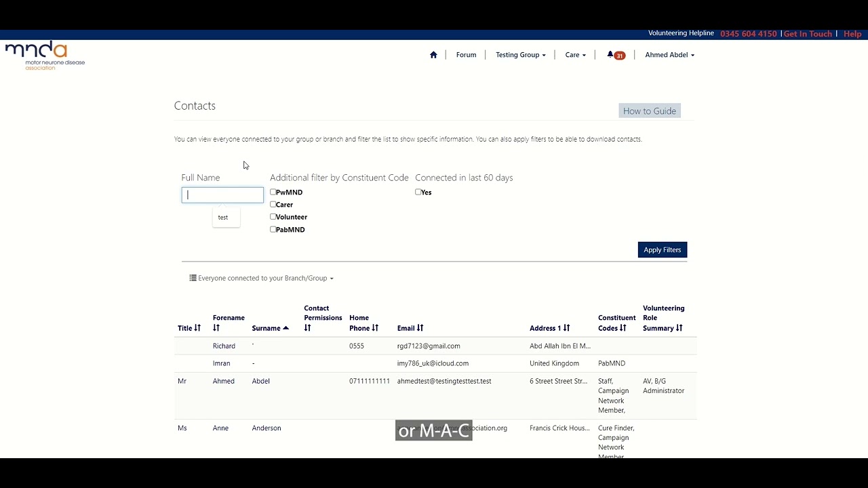
Task: Open the Everyone connected to your Branch/Group dropdown
Action: (x=261, y=278)
